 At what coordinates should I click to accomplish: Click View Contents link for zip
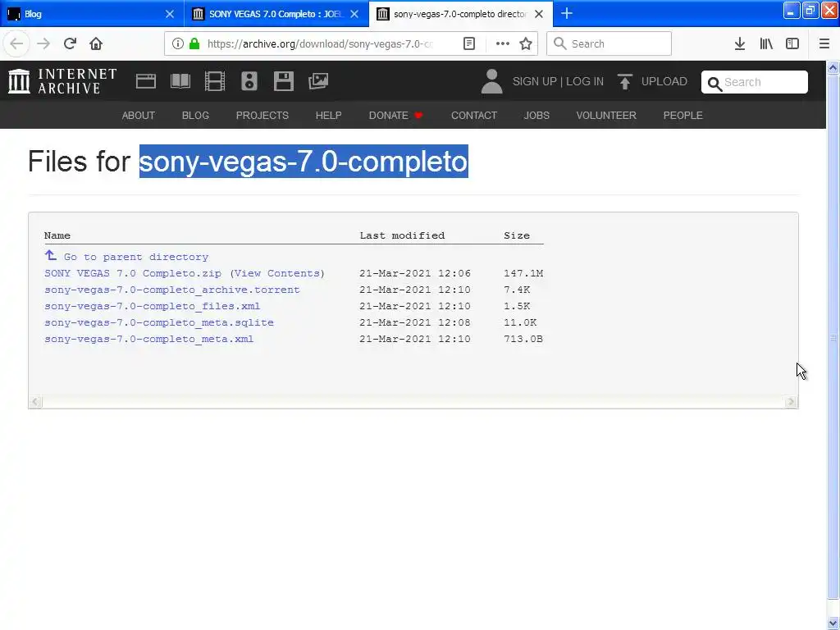tap(277, 273)
